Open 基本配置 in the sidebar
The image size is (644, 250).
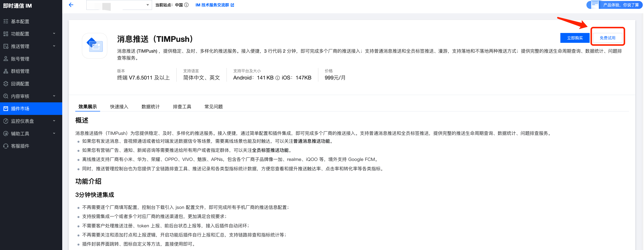pos(31,21)
